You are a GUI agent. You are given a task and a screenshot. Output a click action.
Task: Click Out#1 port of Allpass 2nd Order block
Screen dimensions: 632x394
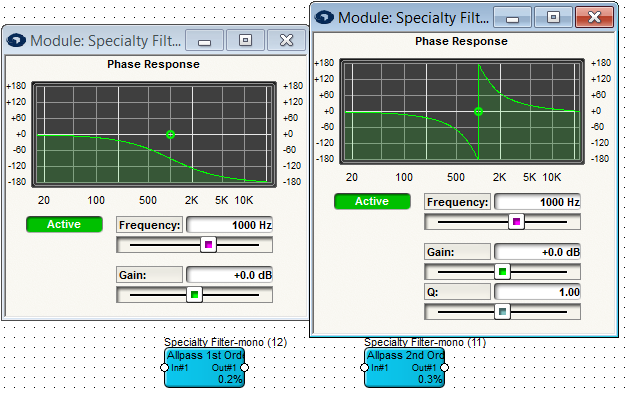pyautogui.click(x=444, y=367)
